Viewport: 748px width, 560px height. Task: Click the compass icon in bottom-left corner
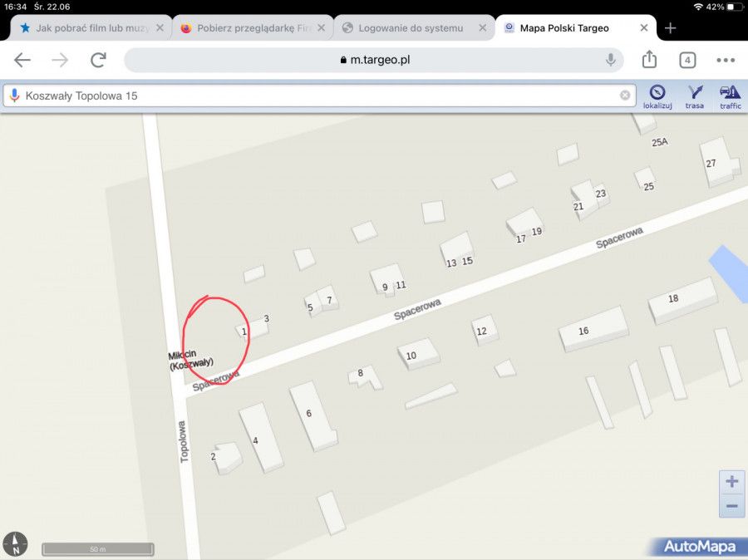click(17, 543)
